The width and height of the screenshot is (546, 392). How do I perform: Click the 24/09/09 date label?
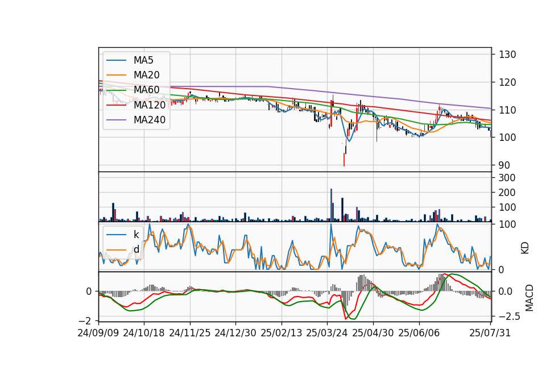[98, 333]
